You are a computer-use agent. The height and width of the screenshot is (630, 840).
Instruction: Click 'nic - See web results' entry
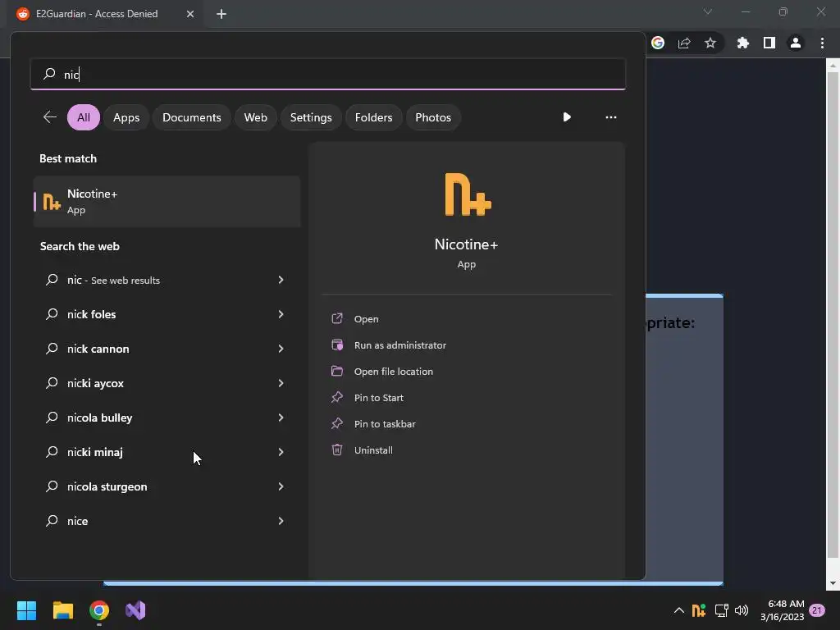[x=167, y=280]
